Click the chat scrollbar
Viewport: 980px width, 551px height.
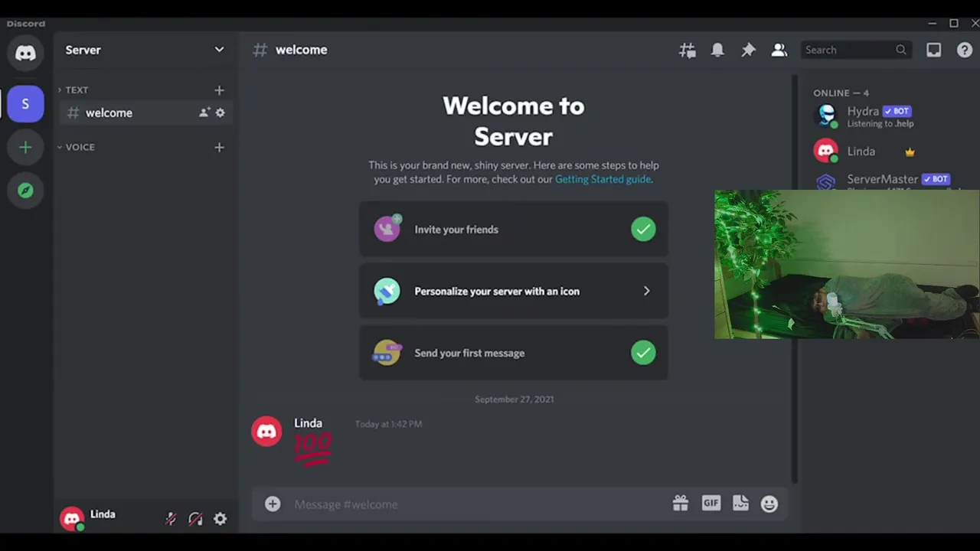(795, 279)
